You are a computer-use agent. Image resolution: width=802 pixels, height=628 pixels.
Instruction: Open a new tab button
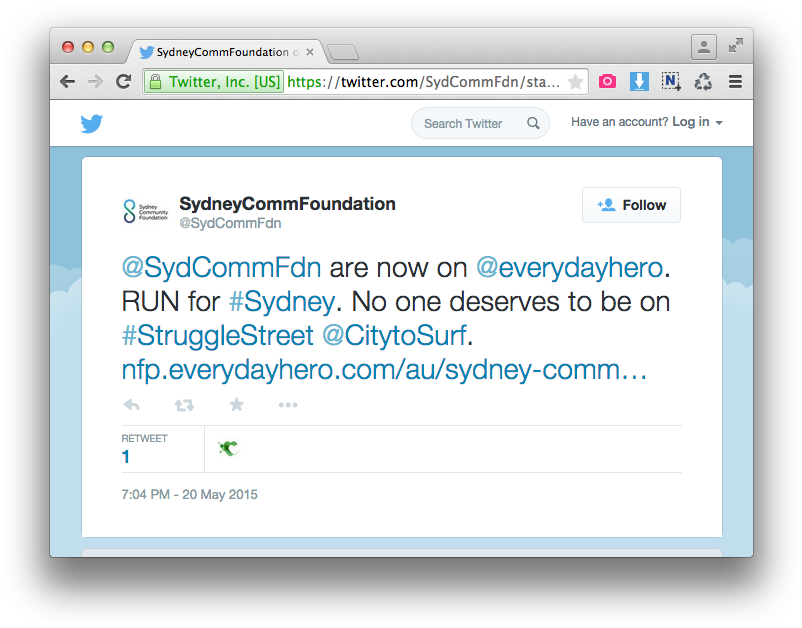pos(343,52)
